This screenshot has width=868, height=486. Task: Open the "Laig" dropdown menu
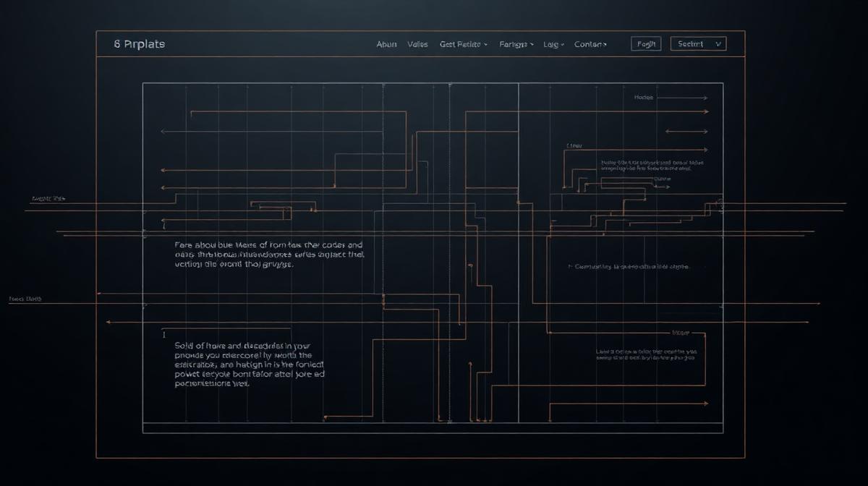pos(554,44)
